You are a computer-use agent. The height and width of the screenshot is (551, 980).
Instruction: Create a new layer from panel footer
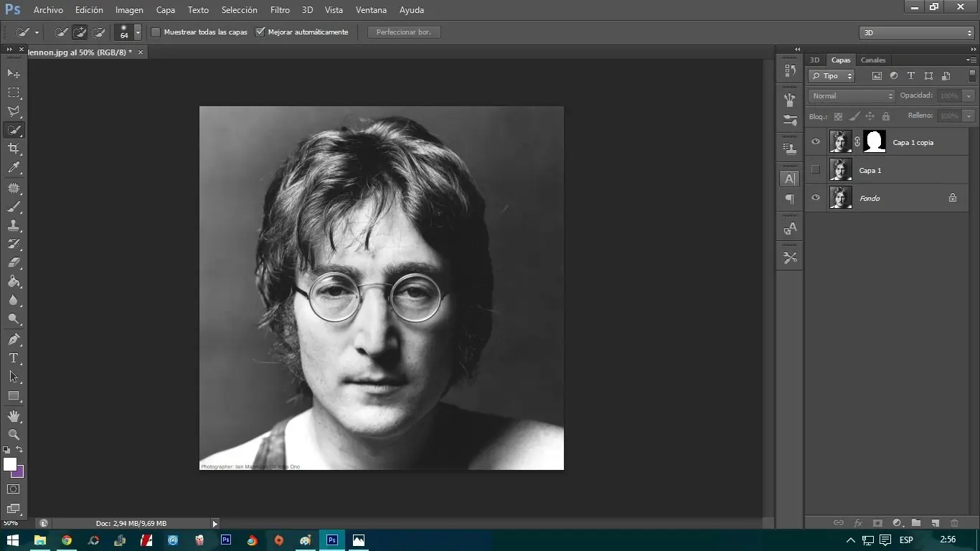(x=935, y=523)
